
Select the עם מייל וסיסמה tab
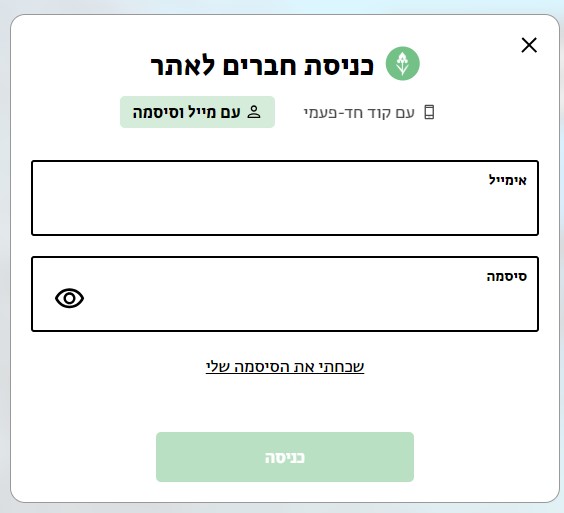[x=197, y=112]
